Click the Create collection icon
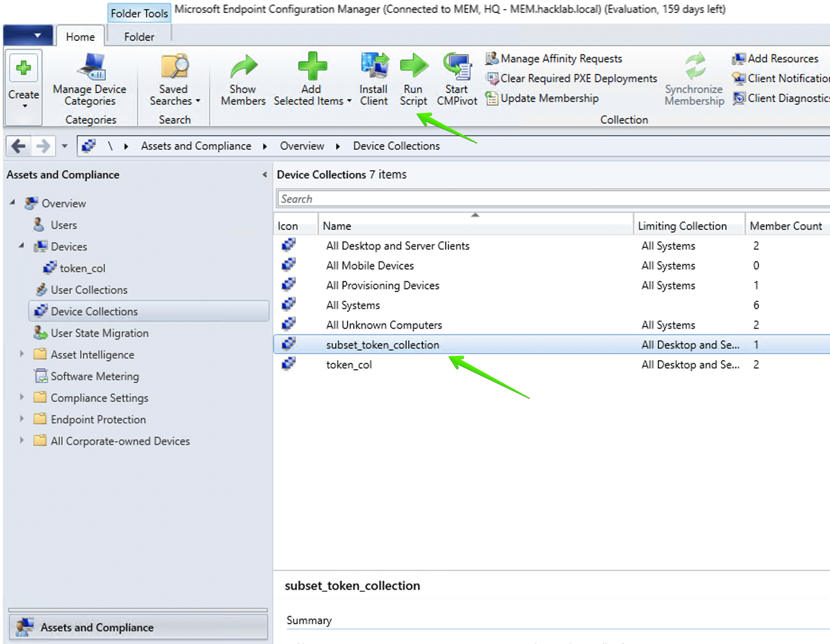The height and width of the screenshot is (644, 830). tap(23, 68)
